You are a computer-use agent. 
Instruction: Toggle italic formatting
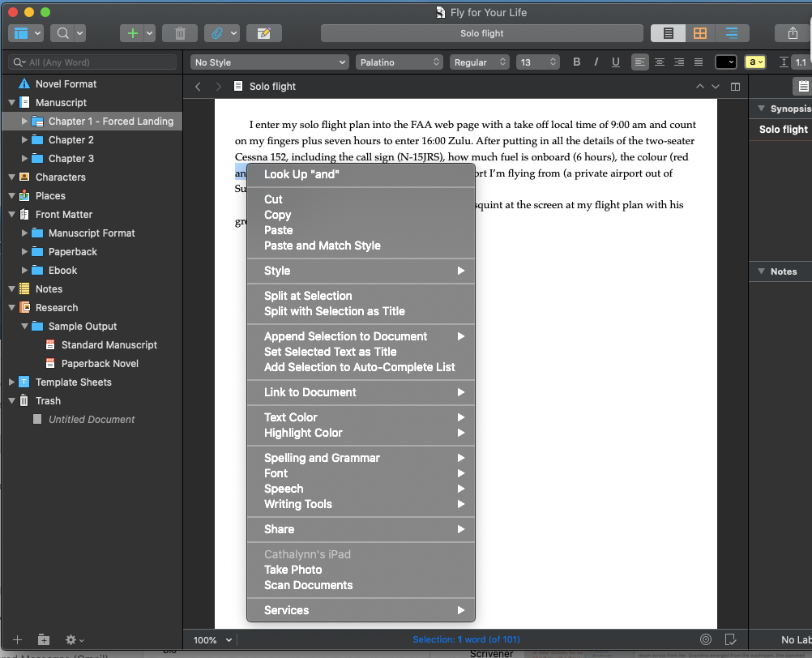pos(598,62)
